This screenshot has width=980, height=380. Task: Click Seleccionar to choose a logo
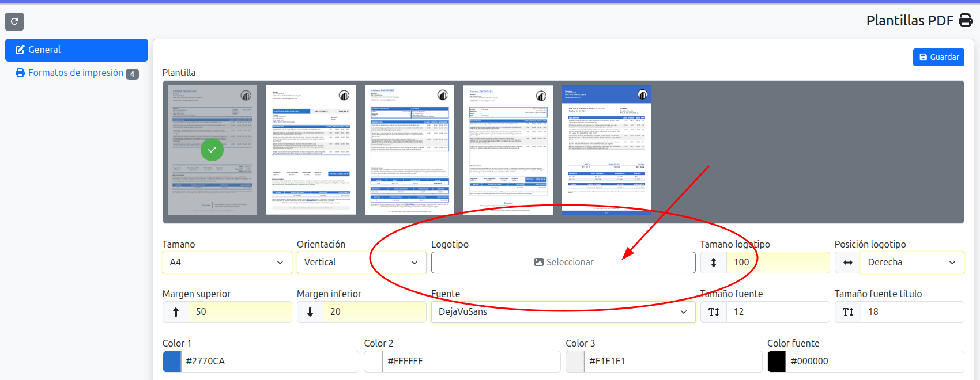563,263
